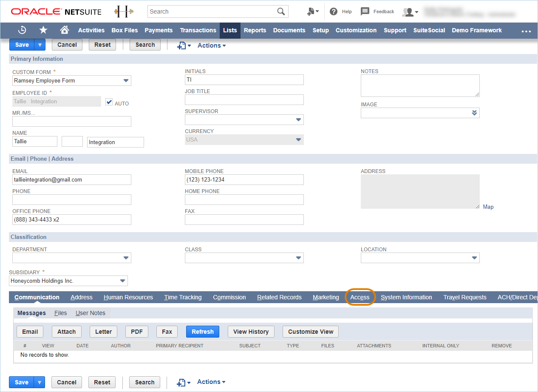Click the bottom Save button
This screenshot has width=538, height=392.
22,382
